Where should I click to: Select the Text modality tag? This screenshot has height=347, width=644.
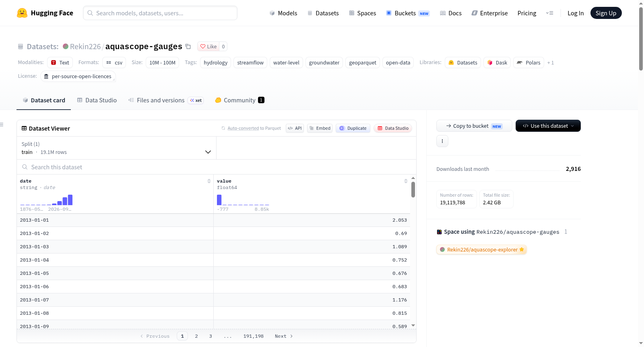pyautogui.click(x=60, y=62)
